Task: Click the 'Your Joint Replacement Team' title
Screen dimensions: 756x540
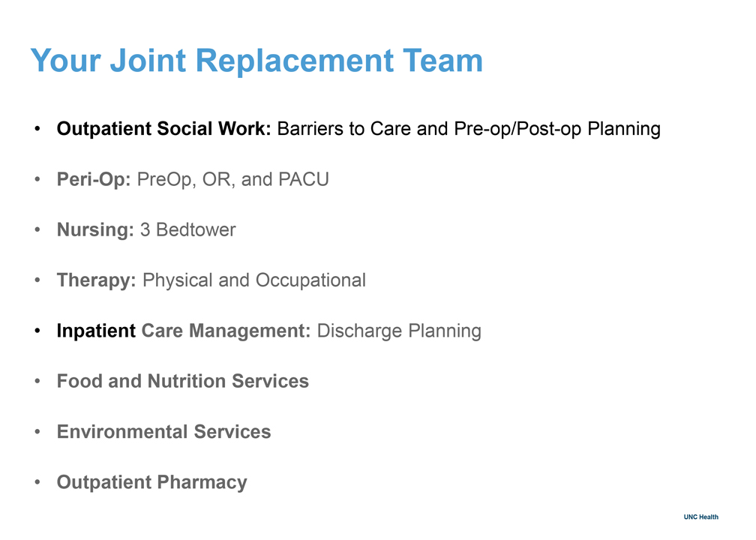Action: (x=256, y=61)
